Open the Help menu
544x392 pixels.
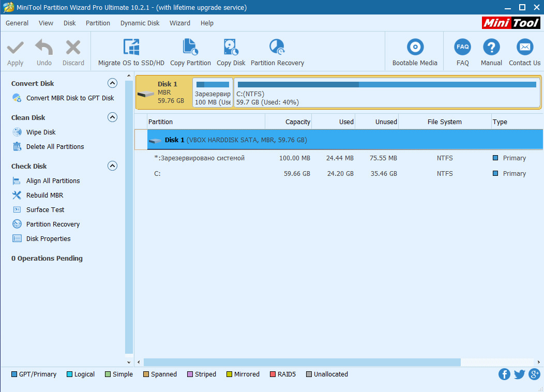click(207, 23)
